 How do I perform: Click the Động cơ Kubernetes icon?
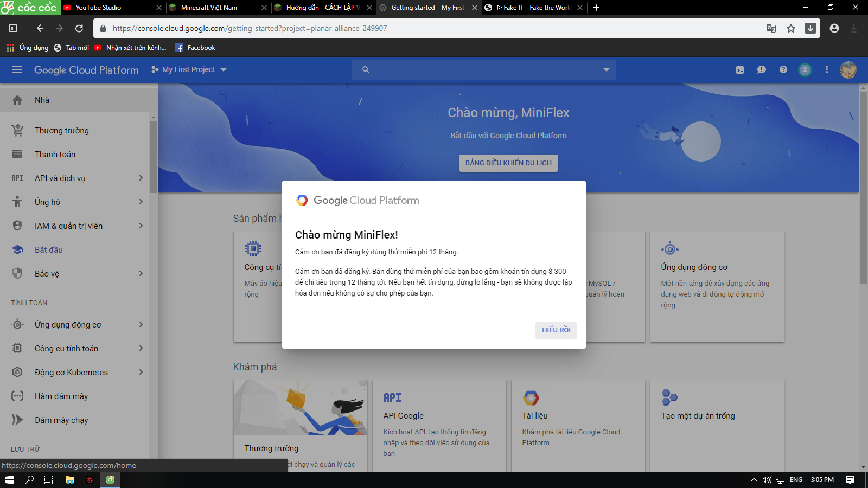[x=17, y=372]
